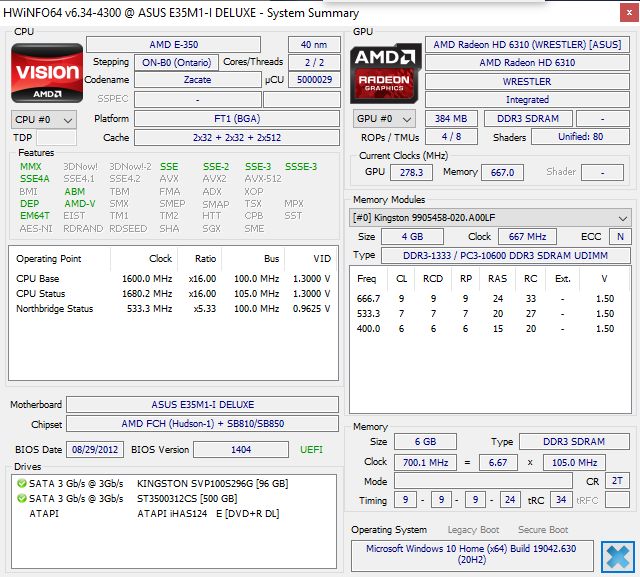Image resolution: width=640 pixels, height=577 pixels.
Task: Click the SSSE-3 feature label
Action: [301, 166]
